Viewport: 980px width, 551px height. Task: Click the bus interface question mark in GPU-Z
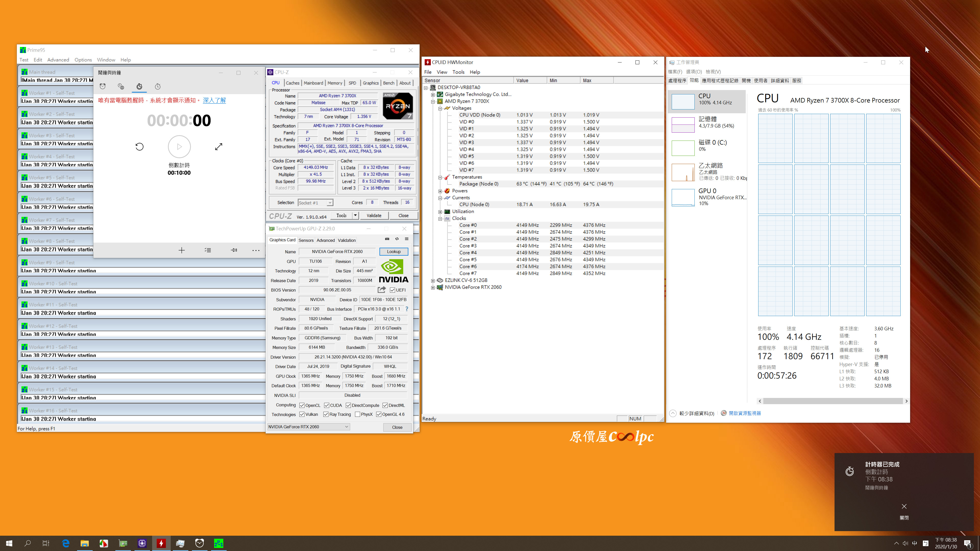[x=407, y=309]
